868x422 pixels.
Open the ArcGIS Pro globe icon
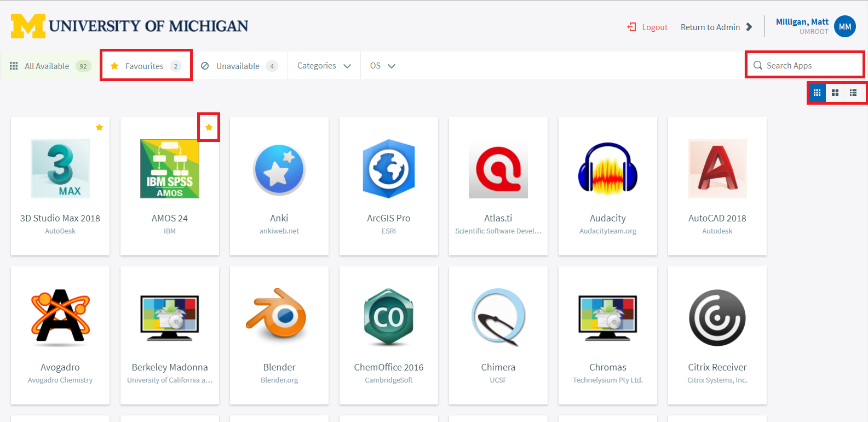(389, 169)
